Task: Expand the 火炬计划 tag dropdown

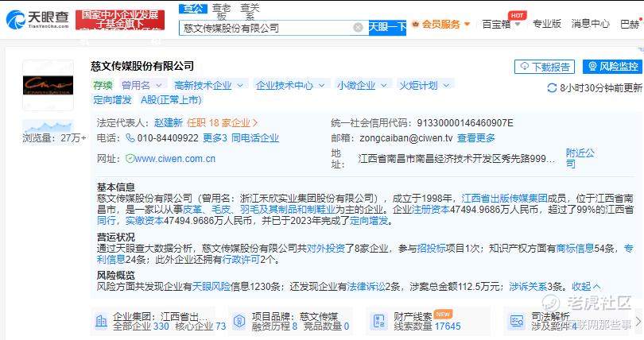Action: pyautogui.click(x=425, y=85)
